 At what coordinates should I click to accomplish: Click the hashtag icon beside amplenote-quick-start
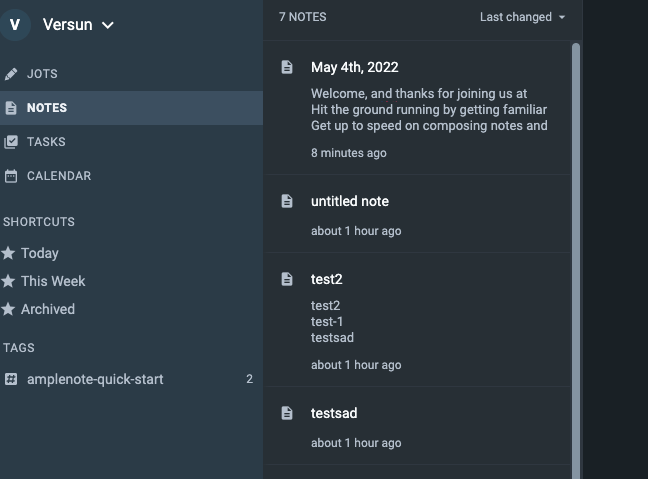11,379
